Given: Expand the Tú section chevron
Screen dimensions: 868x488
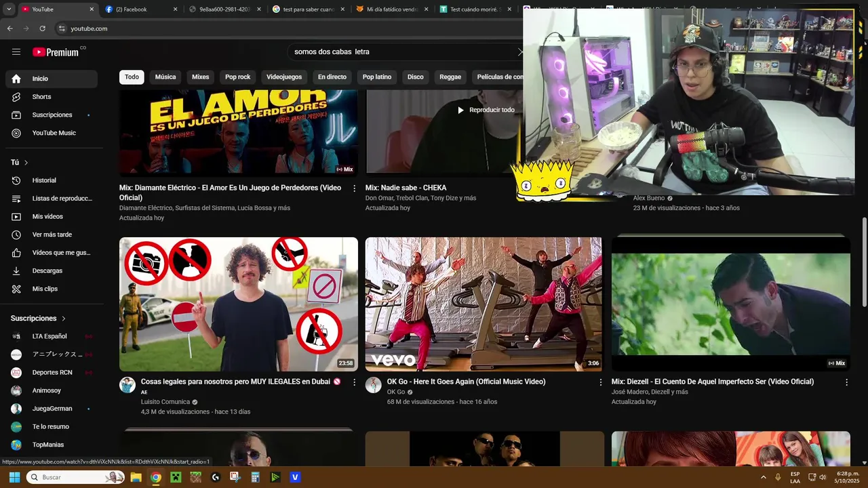Looking at the screenshot, I should point(26,163).
